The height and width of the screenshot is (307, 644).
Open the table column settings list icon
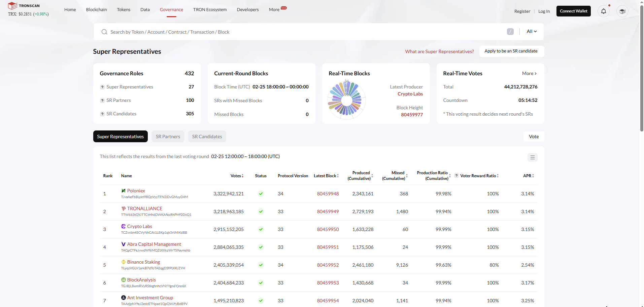click(532, 157)
